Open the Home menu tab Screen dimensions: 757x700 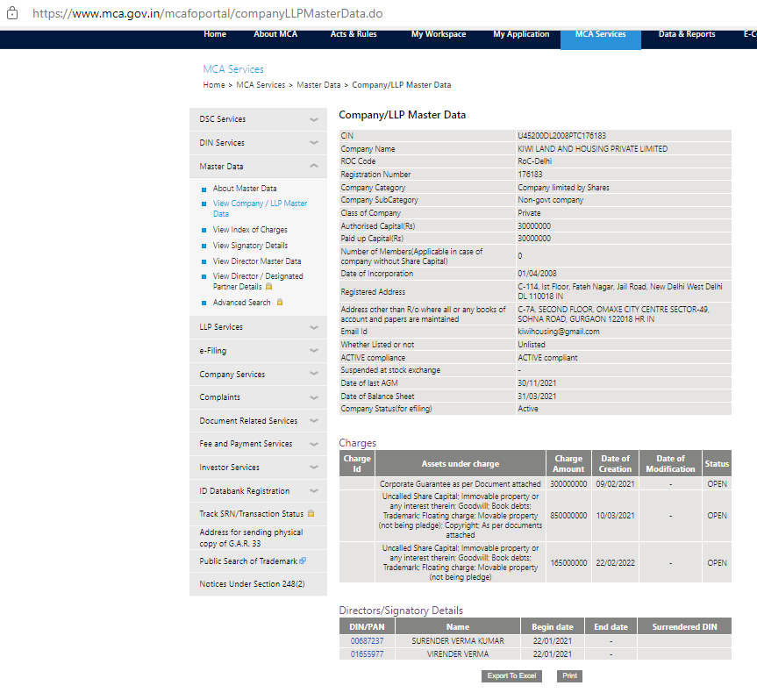click(x=215, y=34)
